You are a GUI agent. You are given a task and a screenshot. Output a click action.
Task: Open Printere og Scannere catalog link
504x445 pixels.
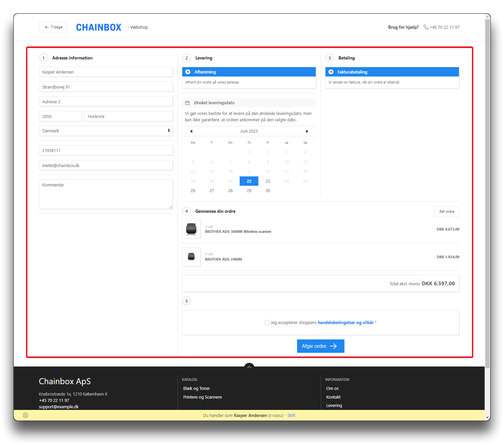pyautogui.click(x=203, y=397)
